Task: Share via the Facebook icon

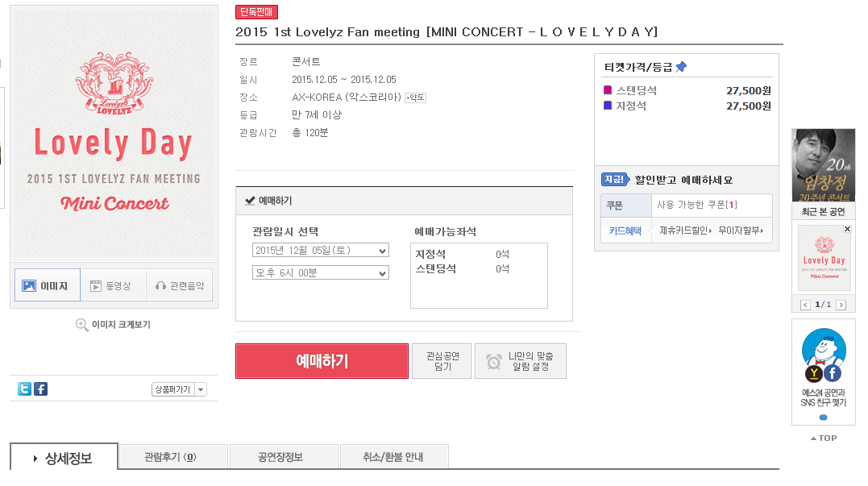Action: [x=40, y=388]
